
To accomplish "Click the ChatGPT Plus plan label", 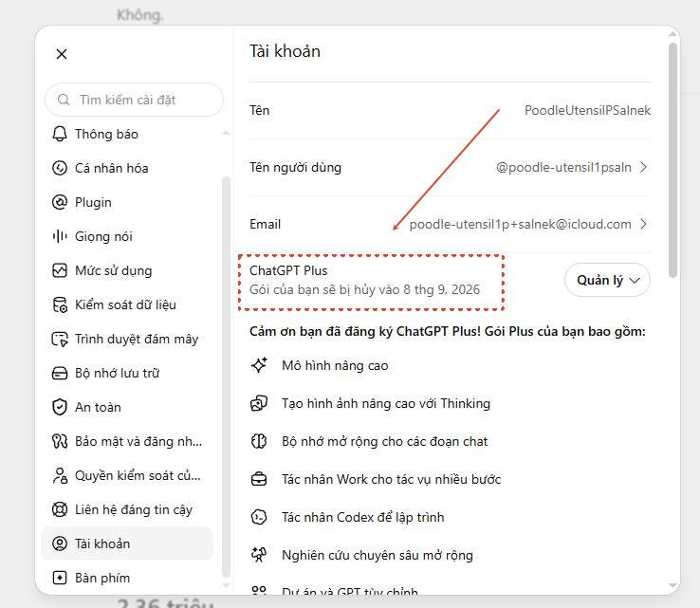I will coord(288,270).
